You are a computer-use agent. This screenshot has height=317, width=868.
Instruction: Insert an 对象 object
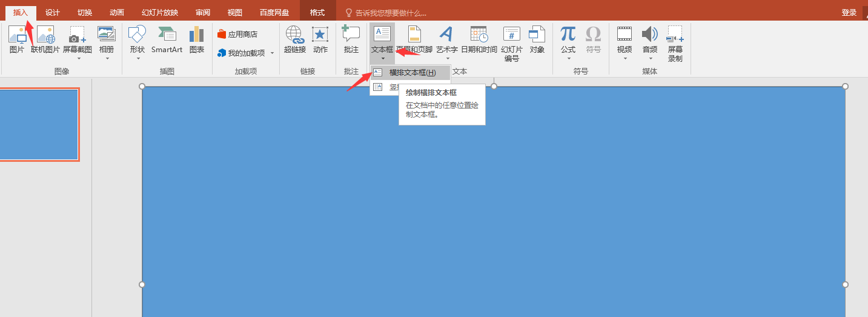click(x=537, y=40)
